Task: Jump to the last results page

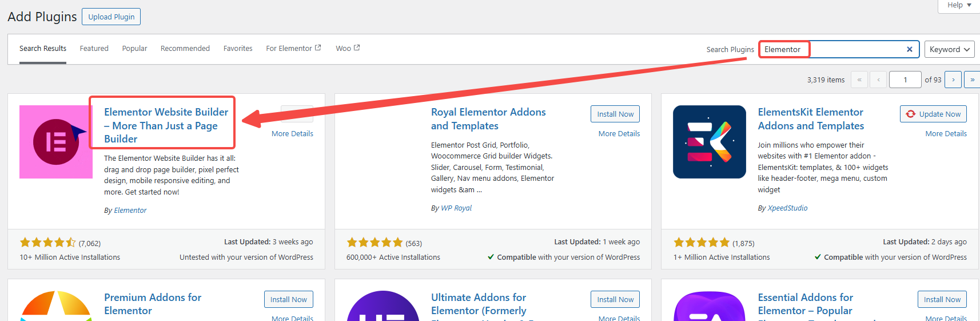Action: 972,80
